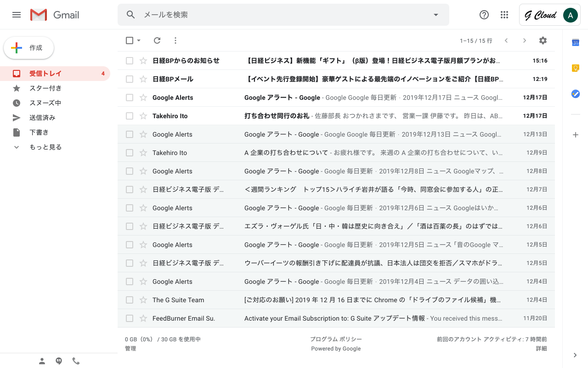Star the 日経BPメール email
The height and width of the screenshot is (368, 588).
point(143,79)
